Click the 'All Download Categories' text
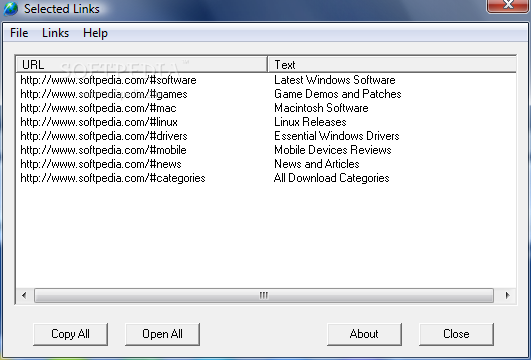This screenshot has width=531, height=360. pyautogui.click(x=332, y=178)
